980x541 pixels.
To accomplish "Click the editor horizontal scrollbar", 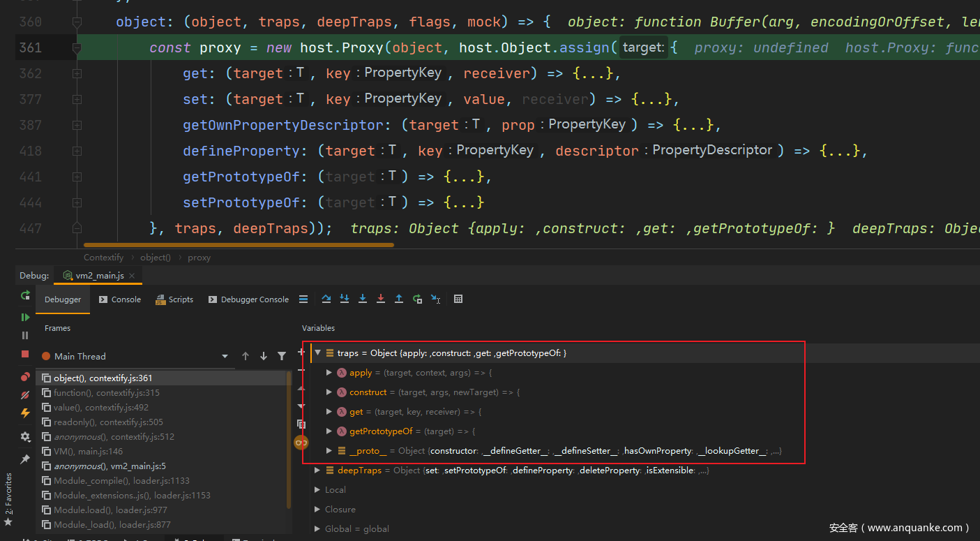I will tap(239, 245).
